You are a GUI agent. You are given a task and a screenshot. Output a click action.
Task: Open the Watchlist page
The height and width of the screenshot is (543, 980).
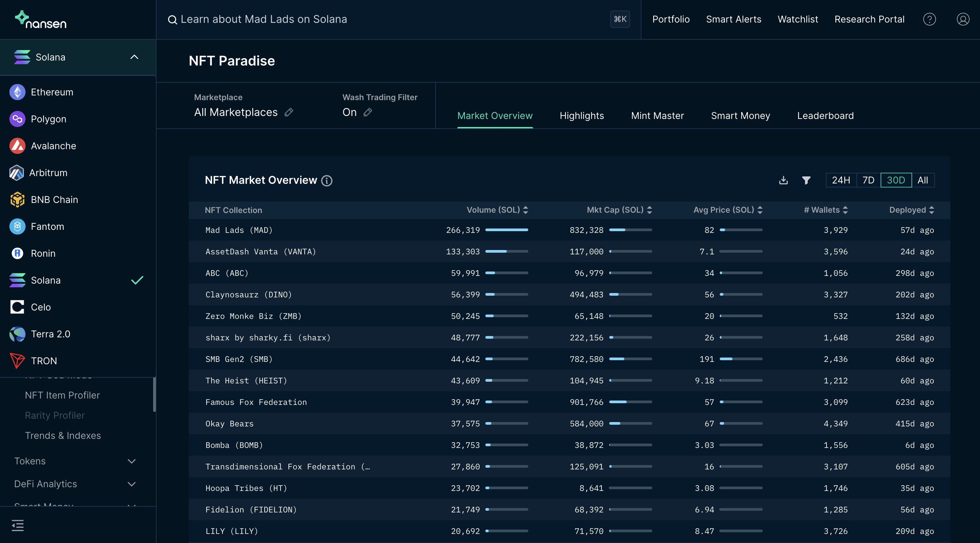pos(798,19)
